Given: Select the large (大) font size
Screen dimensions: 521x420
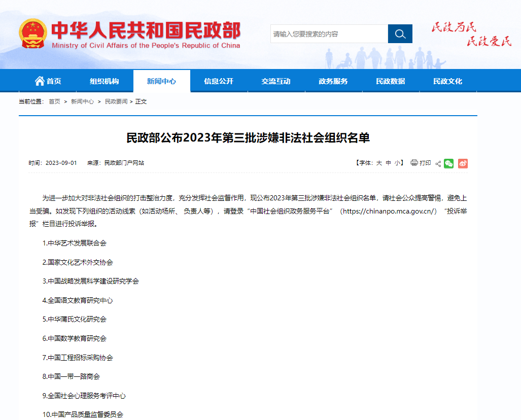Looking at the screenshot, I should tap(378, 163).
